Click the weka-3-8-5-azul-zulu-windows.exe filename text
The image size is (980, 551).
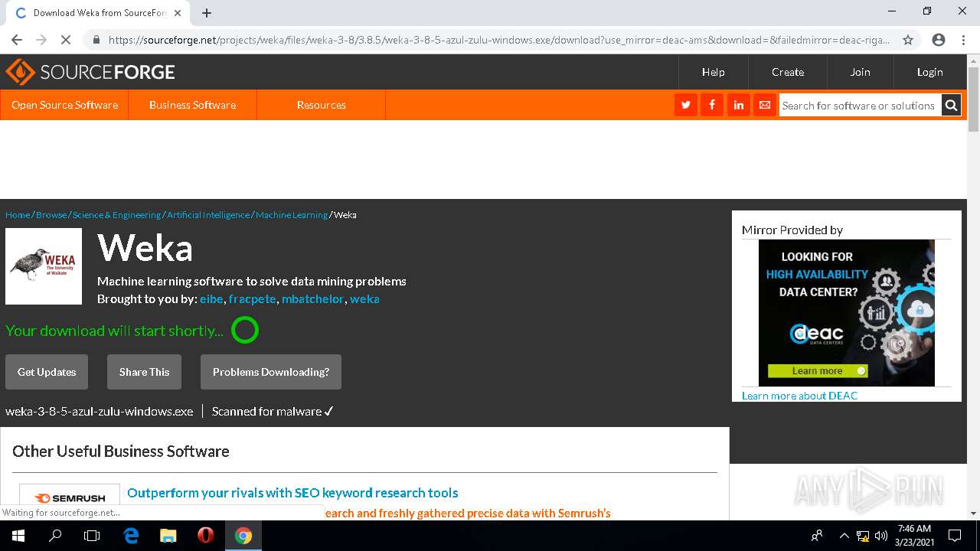click(x=100, y=411)
